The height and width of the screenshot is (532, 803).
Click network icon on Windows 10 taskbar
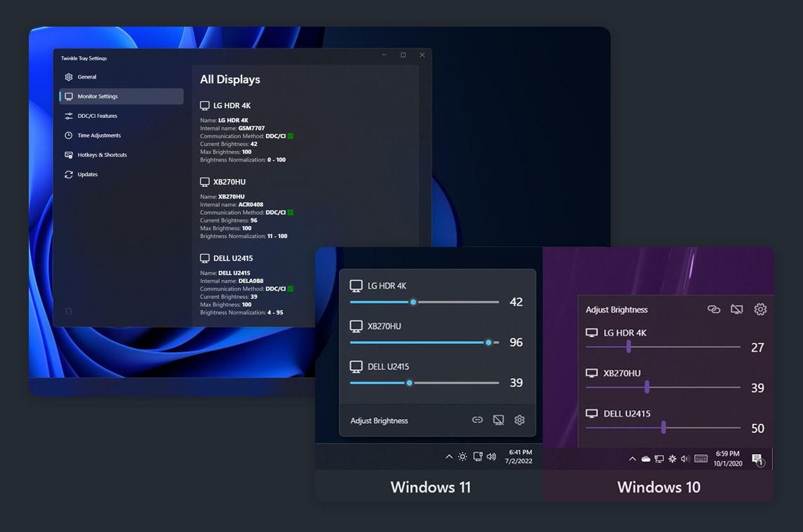pos(659,459)
